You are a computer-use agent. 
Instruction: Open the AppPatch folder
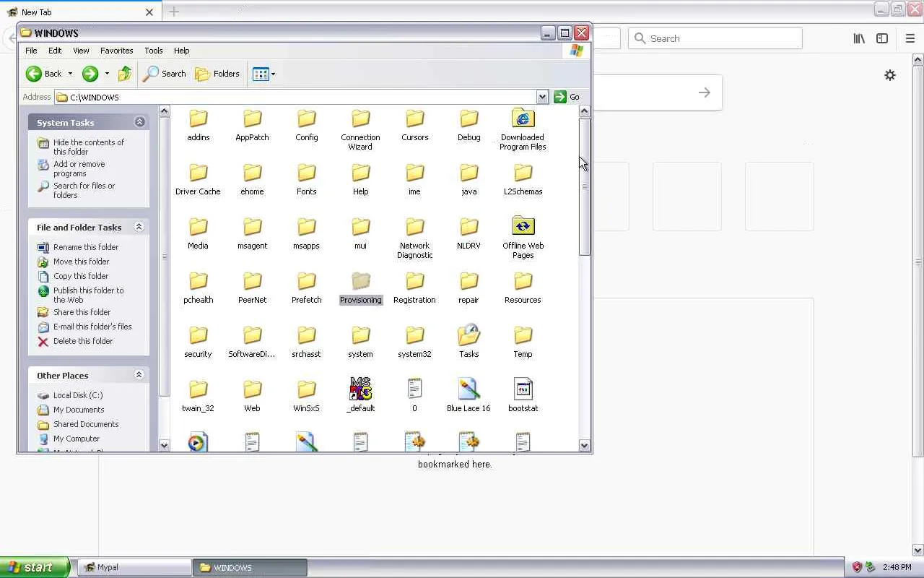[252, 125]
